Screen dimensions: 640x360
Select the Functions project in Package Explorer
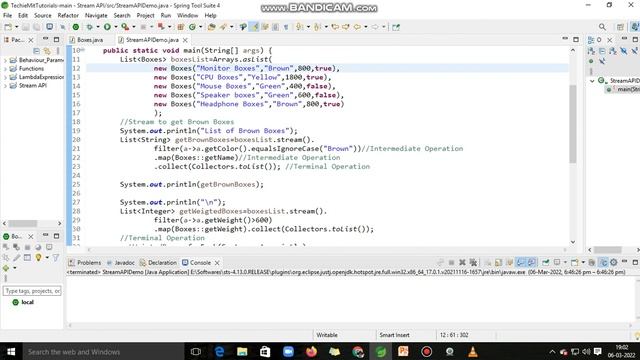(x=31, y=69)
